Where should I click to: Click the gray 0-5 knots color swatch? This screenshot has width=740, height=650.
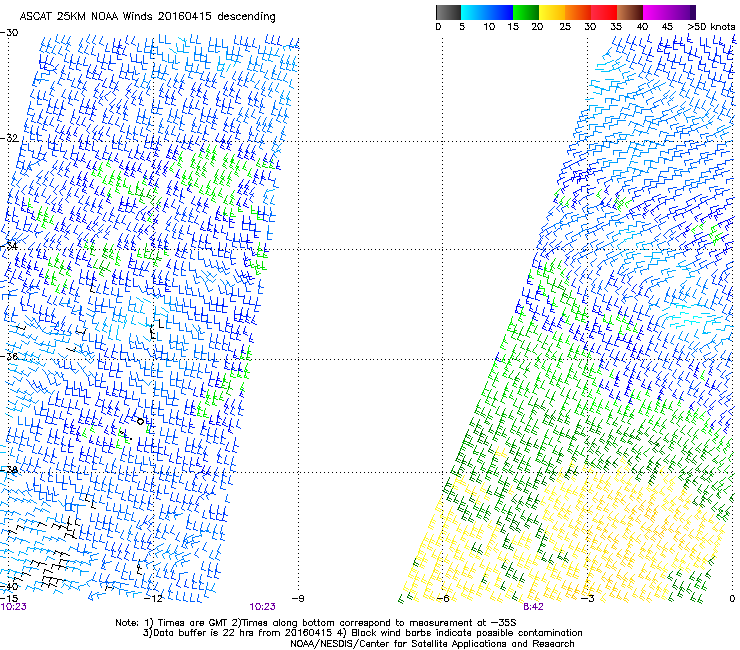pos(448,12)
